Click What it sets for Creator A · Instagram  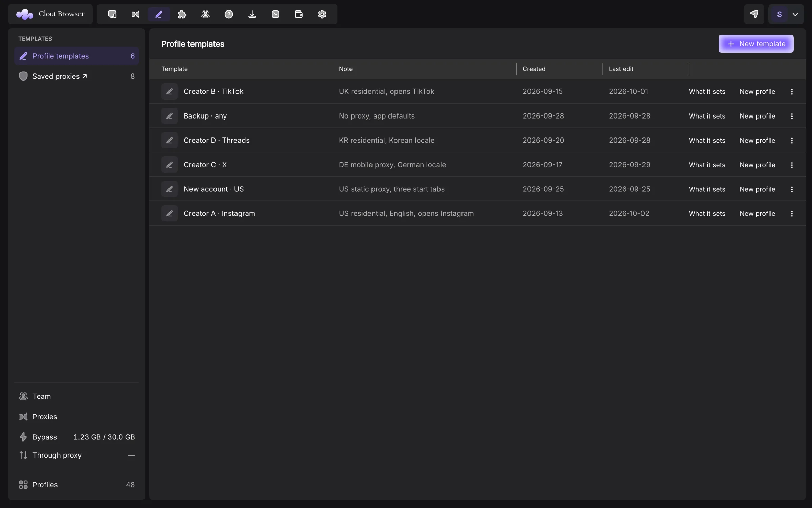pos(707,214)
